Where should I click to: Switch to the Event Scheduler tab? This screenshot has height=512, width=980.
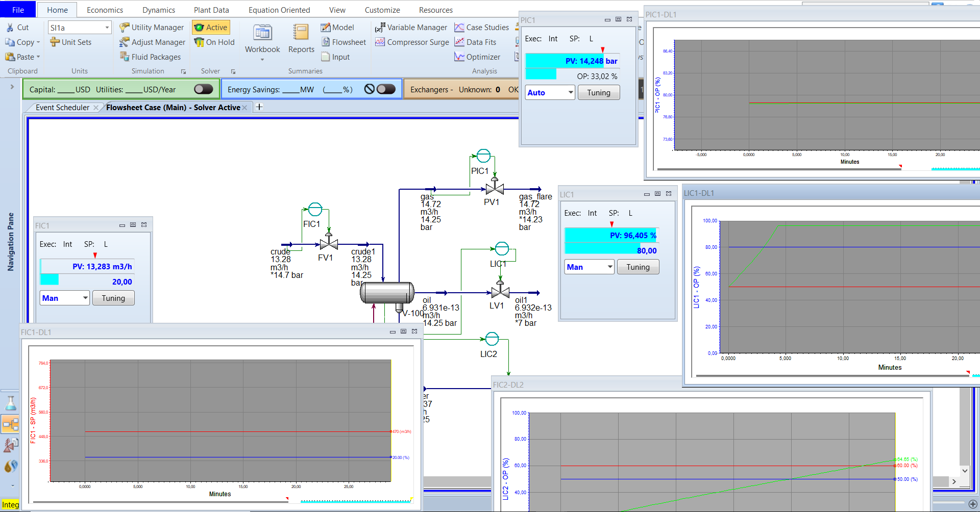point(62,107)
